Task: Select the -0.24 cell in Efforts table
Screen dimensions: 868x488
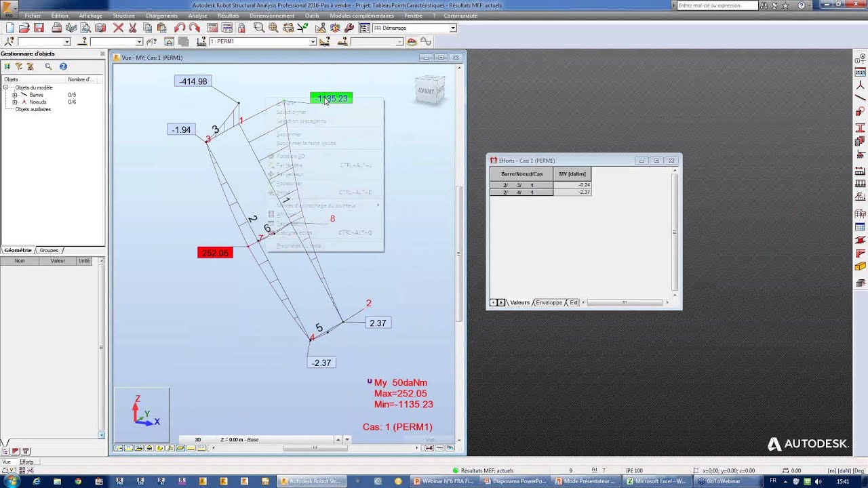Action: 572,185
